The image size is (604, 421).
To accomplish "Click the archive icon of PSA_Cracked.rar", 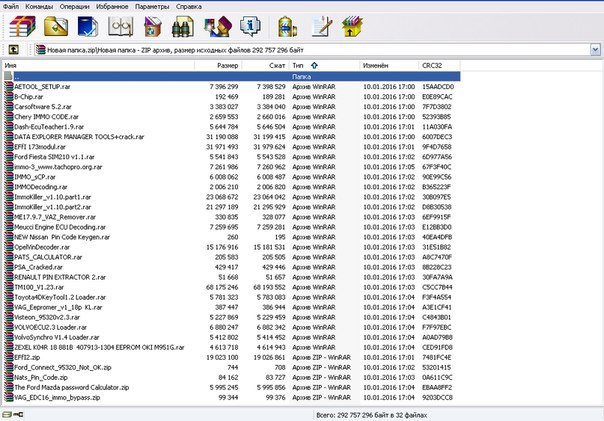I will [x=8, y=267].
